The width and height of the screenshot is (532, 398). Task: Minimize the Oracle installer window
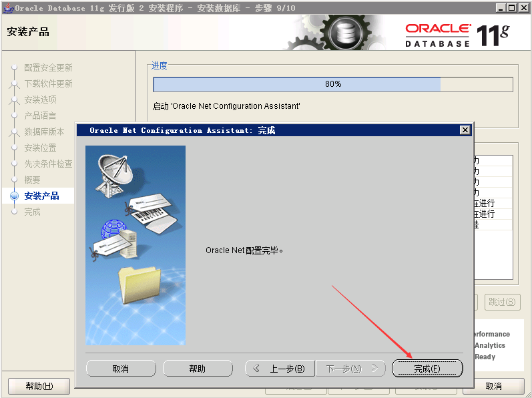(501, 7)
